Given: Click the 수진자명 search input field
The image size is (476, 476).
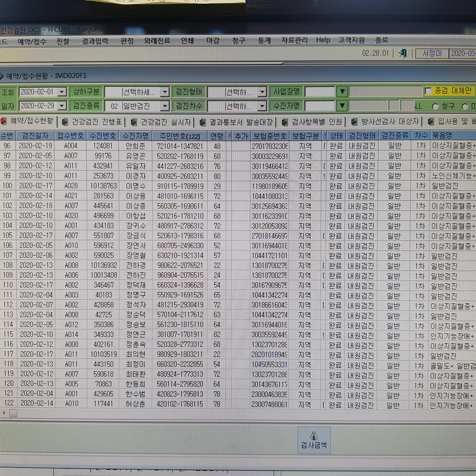Looking at the screenshot, I should (x=320, y=106).
